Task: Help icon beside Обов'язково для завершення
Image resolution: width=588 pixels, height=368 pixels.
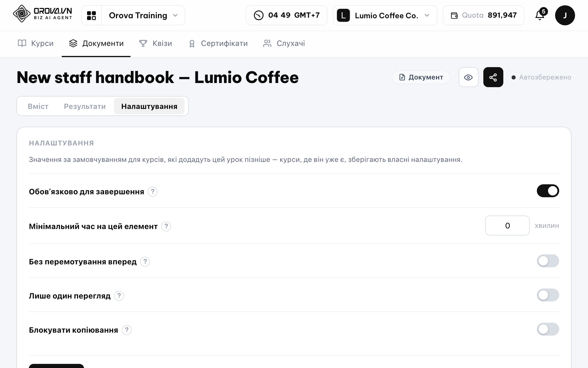Action: pos(152,192)
